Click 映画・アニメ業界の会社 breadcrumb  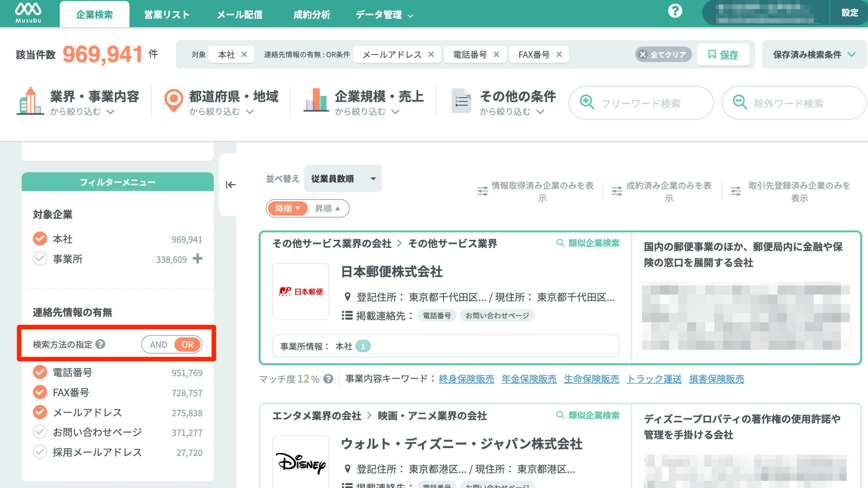tap(432, 416)
